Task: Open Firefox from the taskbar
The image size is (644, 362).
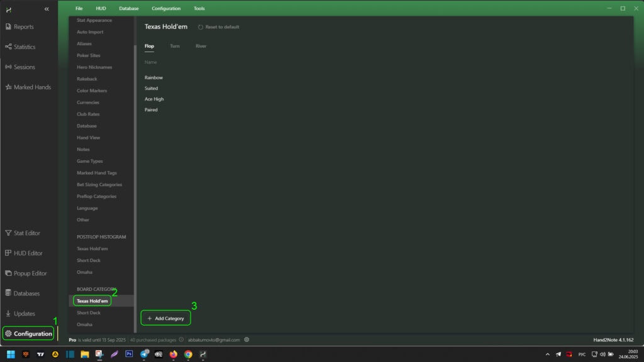Action: (x=174, y=354)
